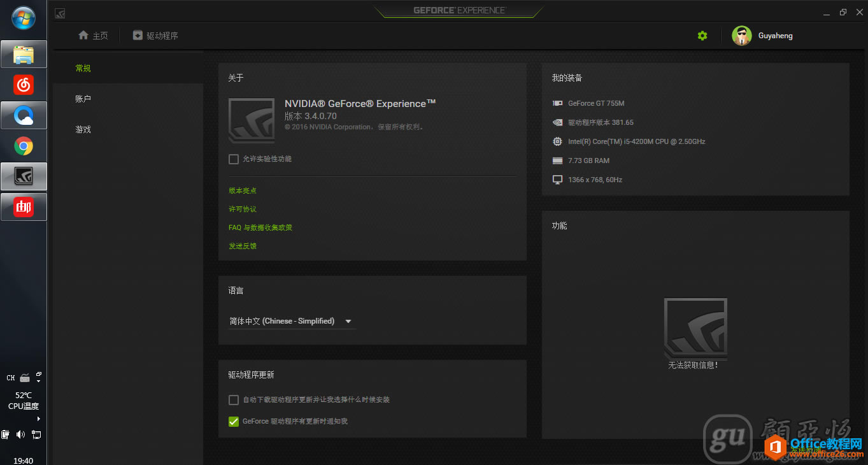Click the NVIDIA icon in the title bar

pos(60,13)
